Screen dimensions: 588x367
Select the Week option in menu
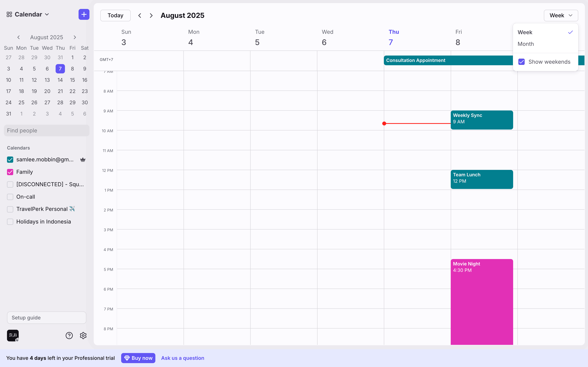coord(525,32)
